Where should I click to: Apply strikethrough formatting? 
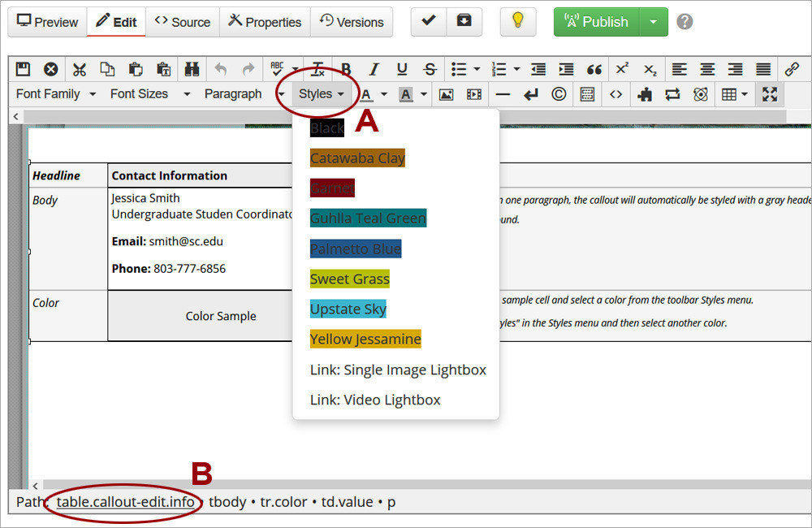coord(430,69)
